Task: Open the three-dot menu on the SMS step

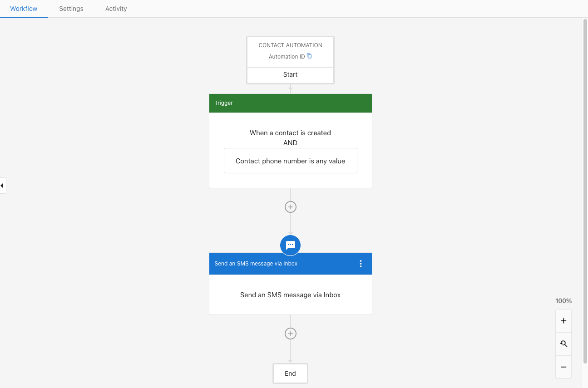Action: pos(361,263)
